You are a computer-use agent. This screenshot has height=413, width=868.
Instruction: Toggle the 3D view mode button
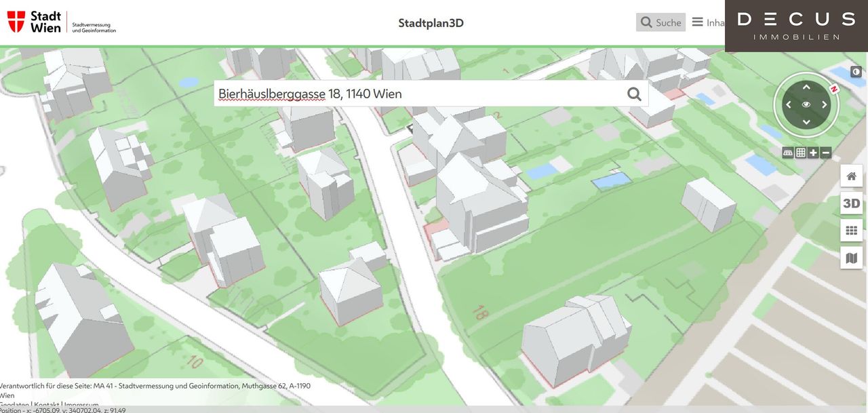coord(851,203)
